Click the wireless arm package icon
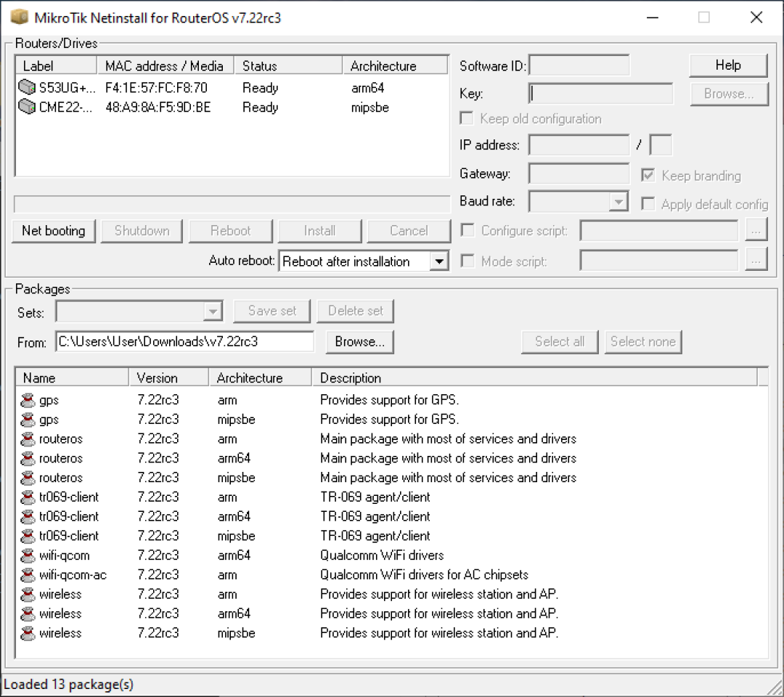 [28, 595]
